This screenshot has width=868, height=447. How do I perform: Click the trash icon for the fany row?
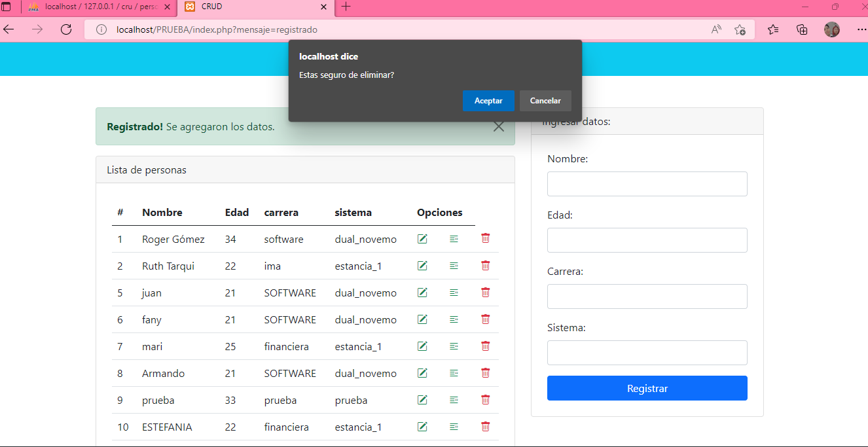click(485, 319)
